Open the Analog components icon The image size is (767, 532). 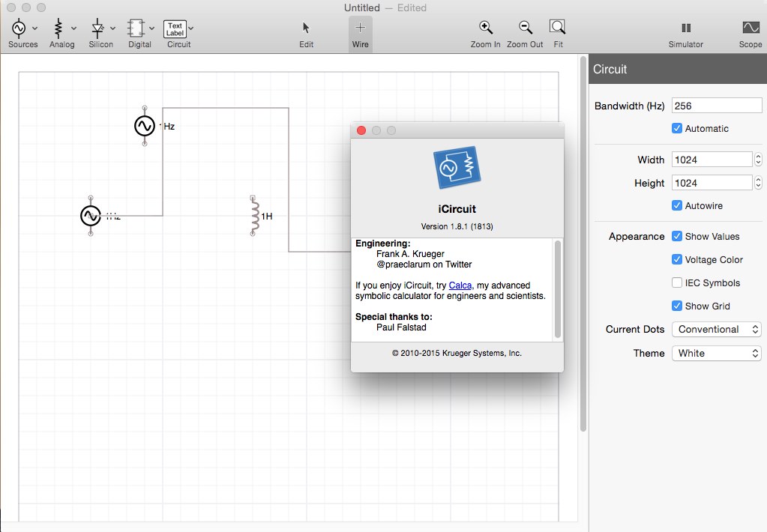pyautogui.click(x=58, y=29)
